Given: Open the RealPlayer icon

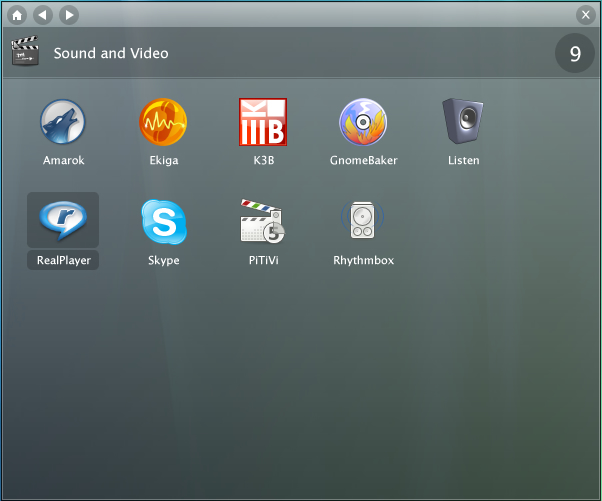Looking at the screenshot, I should coord(63,220).
